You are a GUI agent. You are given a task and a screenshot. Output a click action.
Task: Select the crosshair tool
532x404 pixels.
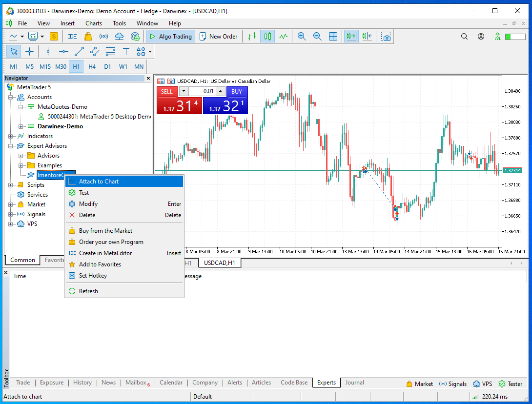[x=29, y=52]
